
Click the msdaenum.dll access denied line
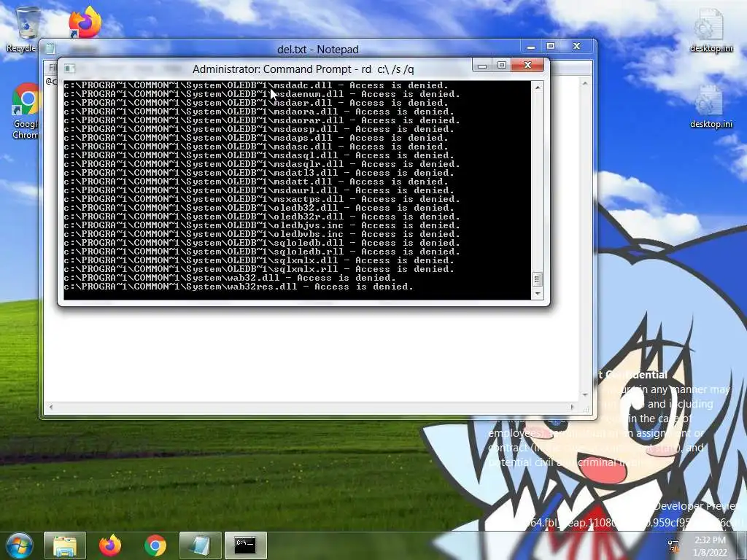(262, 94)
